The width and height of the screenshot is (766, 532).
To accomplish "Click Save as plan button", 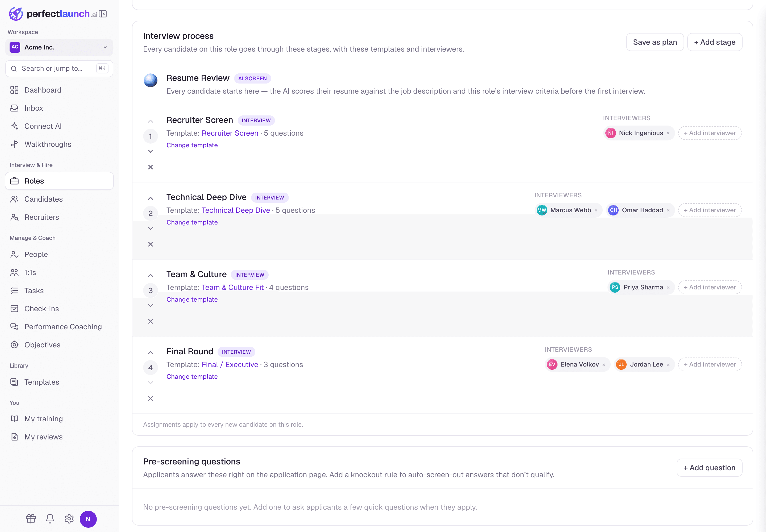I will [x=655, y=42].
